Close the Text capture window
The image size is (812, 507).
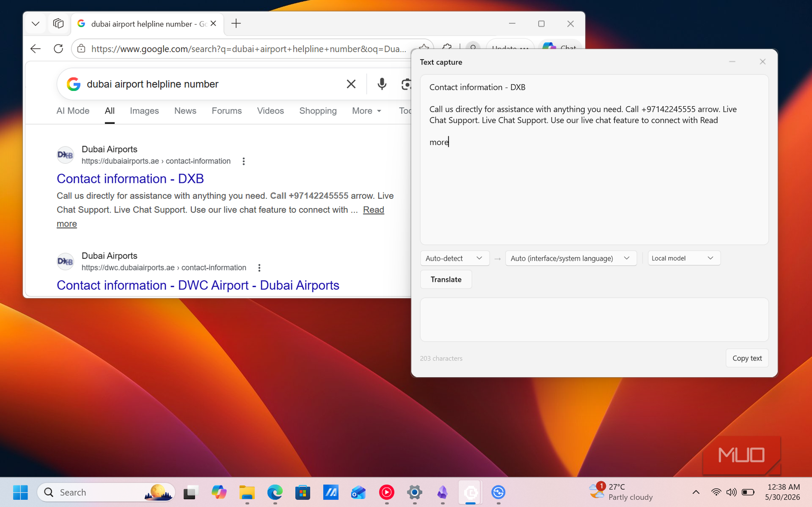tap(763, 62)
